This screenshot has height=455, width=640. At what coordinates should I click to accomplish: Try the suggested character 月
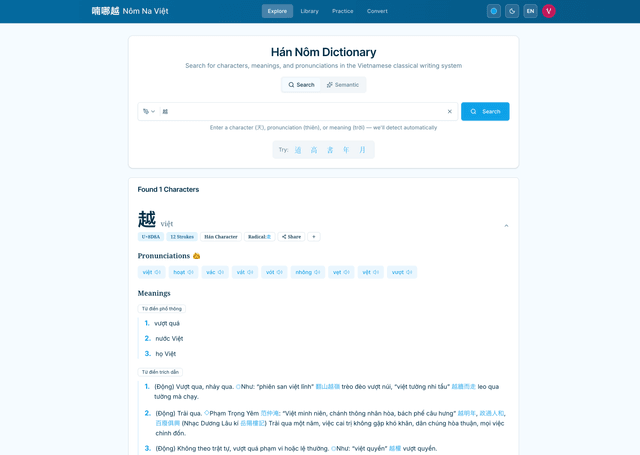362,150
